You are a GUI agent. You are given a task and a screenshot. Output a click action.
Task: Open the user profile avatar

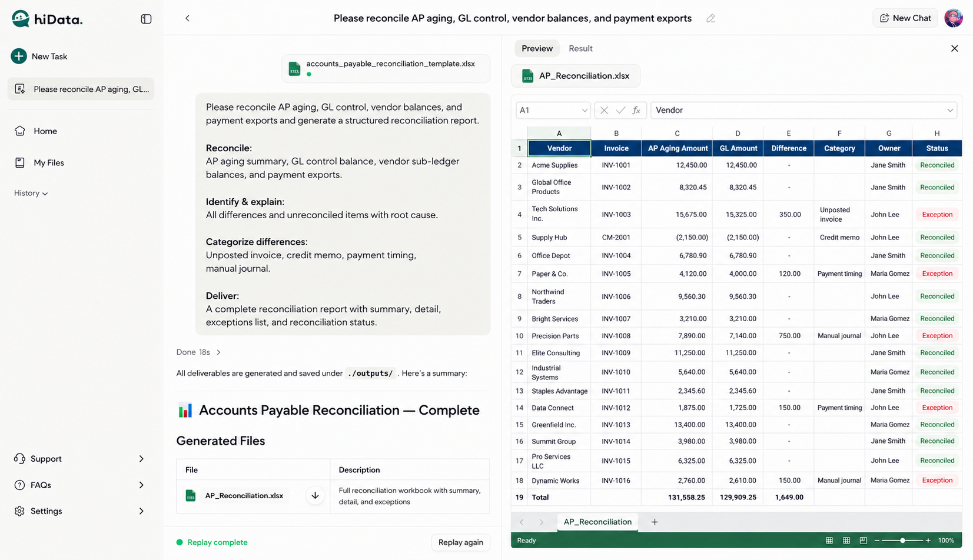point(954,18)
